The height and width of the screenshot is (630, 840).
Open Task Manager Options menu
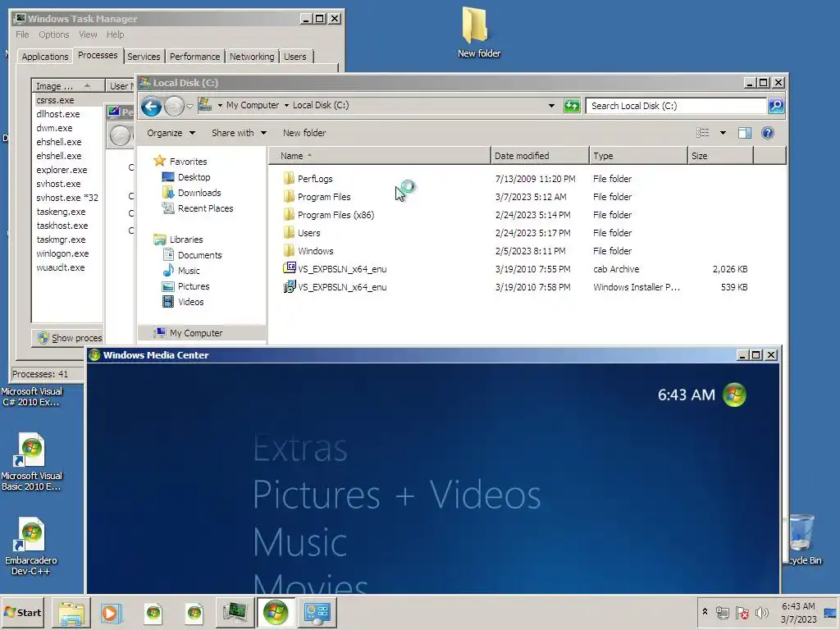(x=53, y=34)
